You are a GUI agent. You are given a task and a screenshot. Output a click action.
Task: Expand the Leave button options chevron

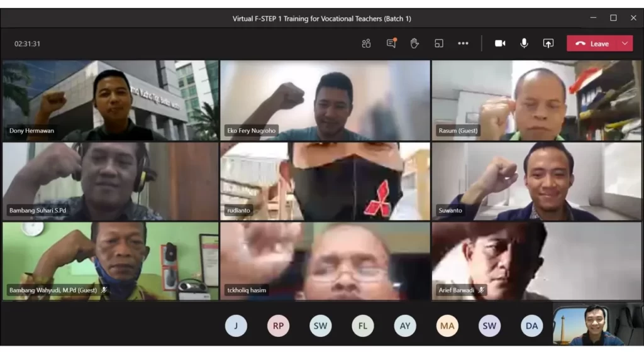pyautogui.click(x=623, y=43)
